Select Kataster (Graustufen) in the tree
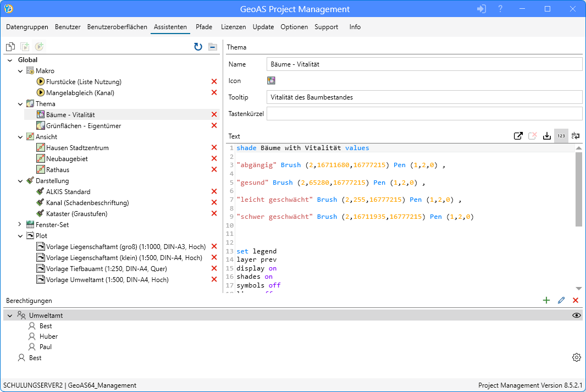Image resolution: width=586 pixels, height=392 pixels. 76,214
